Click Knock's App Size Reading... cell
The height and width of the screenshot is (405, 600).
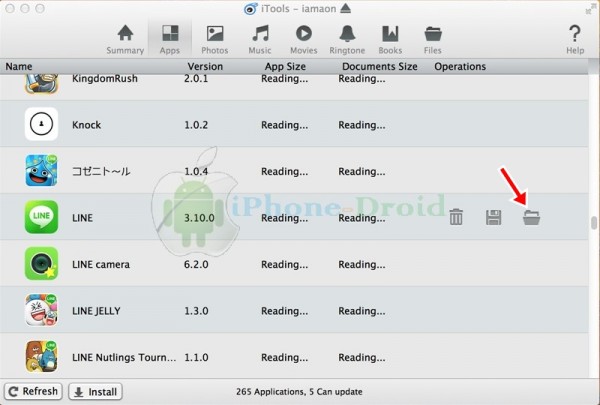pyautogui.click(x=284, y=125)
